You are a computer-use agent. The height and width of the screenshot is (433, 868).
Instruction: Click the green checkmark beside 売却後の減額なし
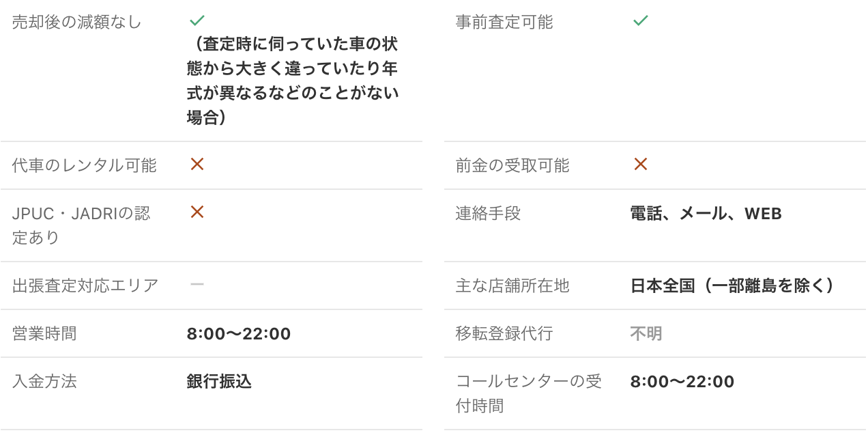coord(197,20)
